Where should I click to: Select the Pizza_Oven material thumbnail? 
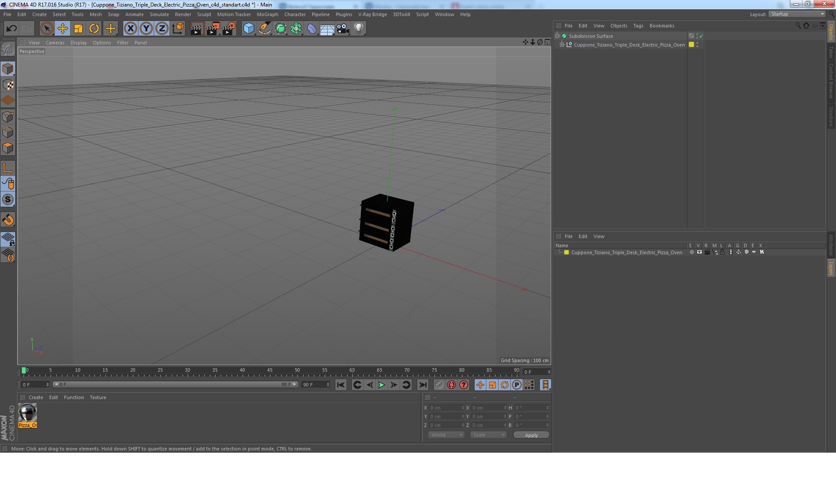(x=27, y=415)
